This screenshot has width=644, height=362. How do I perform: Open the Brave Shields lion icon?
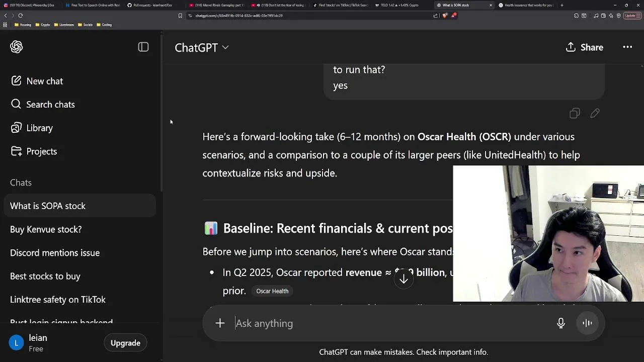point(445,16)
